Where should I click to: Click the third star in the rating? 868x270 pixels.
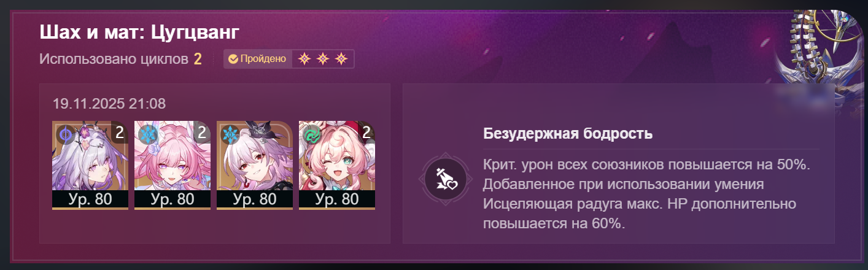[x=342, y=60]
